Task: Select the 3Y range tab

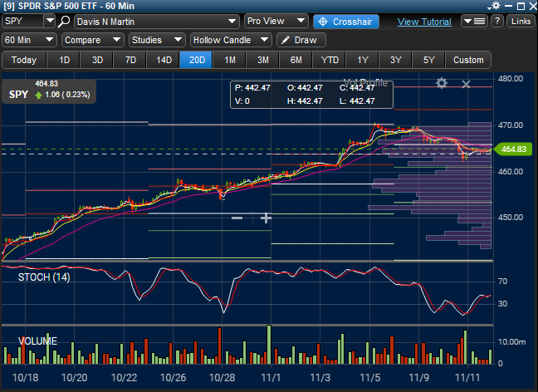Action: click(x=395, y=60)
